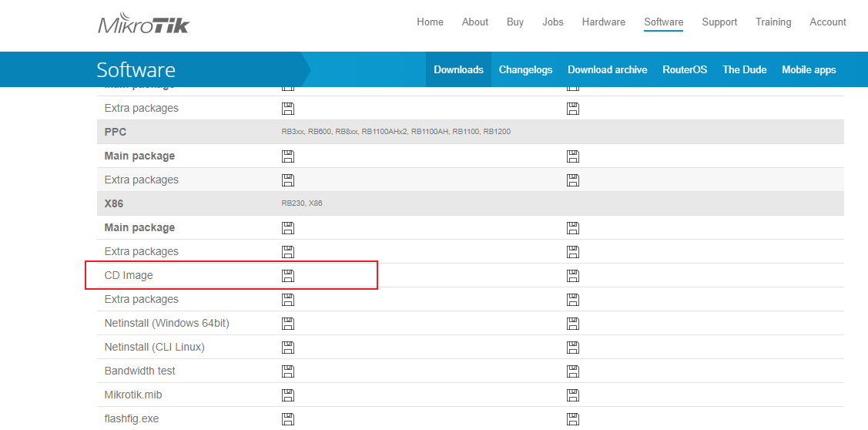Switch to the Changelogs tab
This screenshot has width=868, height=430.
point(525,70)
